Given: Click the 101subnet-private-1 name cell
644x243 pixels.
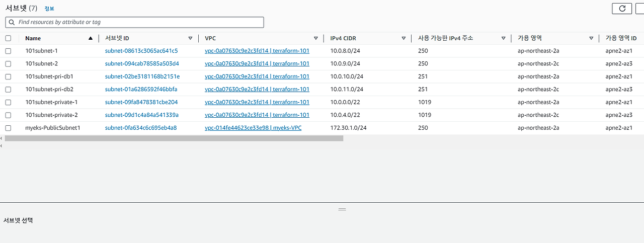Looking at the screenshot, I should click(x=51, y=102).
